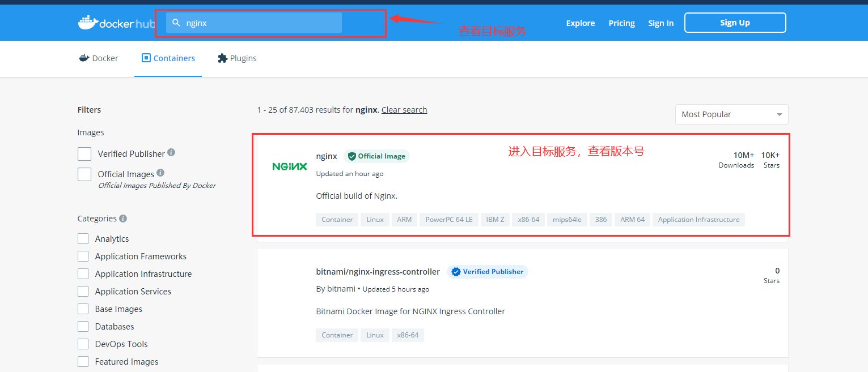
Task: Click the Container tag on nginx card
Action: 337,220
